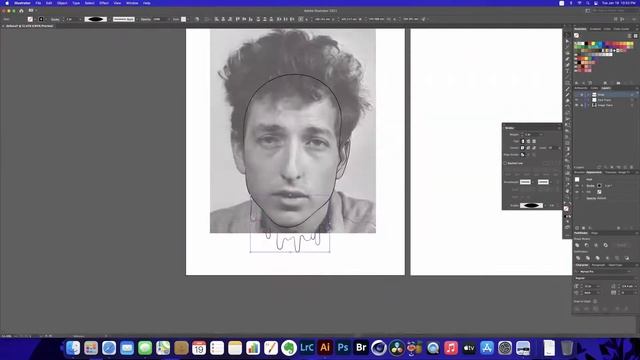Click the fill color box in control bar
Screen dimensions: 640x360
[x=30, y=19]
